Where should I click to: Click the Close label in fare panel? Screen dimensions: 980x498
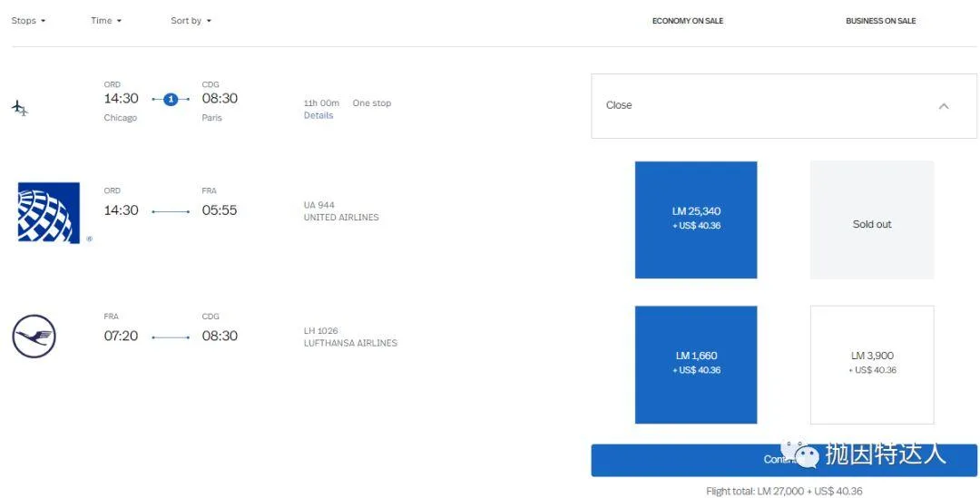[619, 105]
